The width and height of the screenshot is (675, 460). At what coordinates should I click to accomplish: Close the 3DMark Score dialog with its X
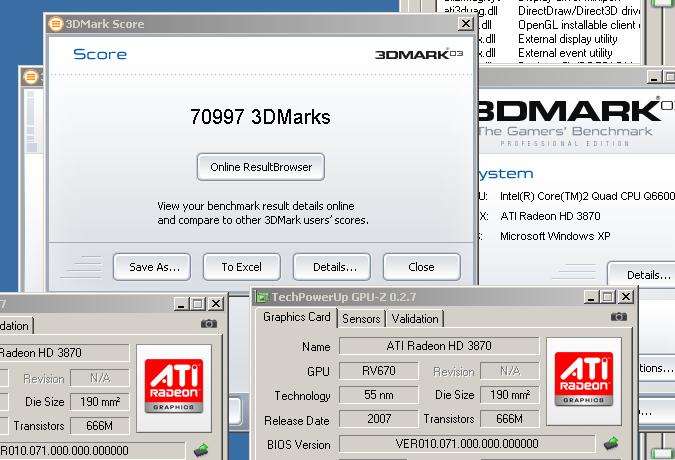(466, 24)
